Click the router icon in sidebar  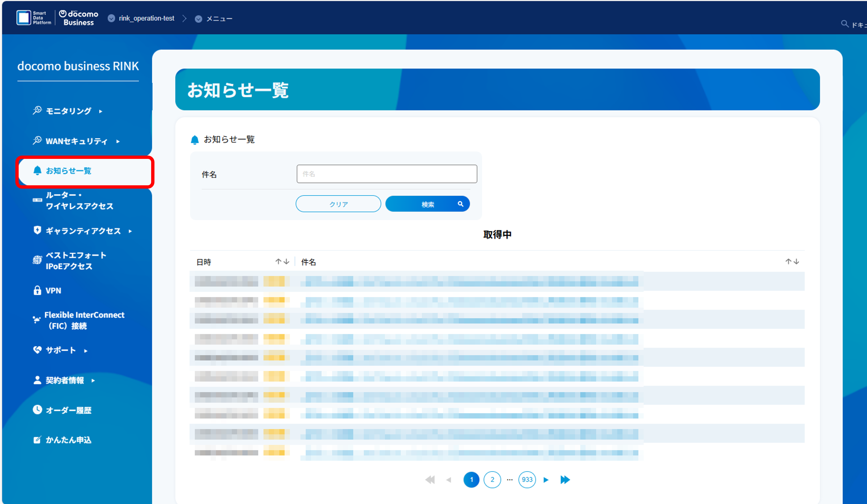(37, 200)
